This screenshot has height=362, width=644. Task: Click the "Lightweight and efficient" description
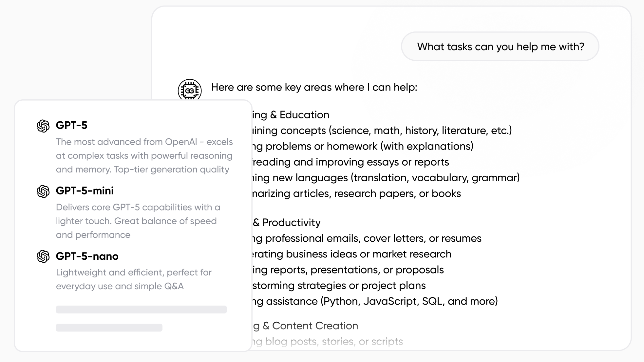click(x=134, y=279)
